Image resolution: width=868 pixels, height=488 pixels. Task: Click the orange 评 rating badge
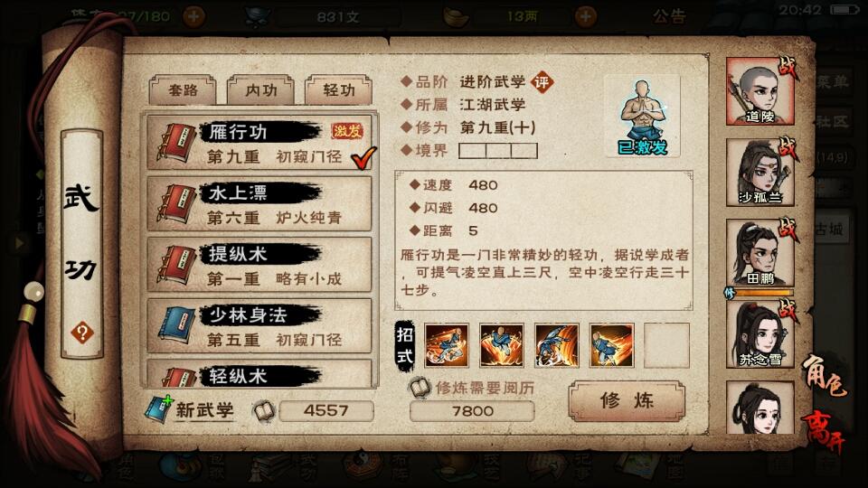[x=542, y=82]
